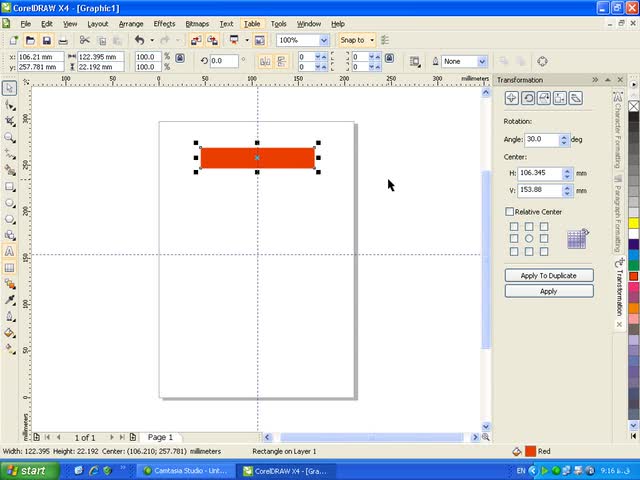Open the application launcher dropdown arrow

tap(247, 40)
